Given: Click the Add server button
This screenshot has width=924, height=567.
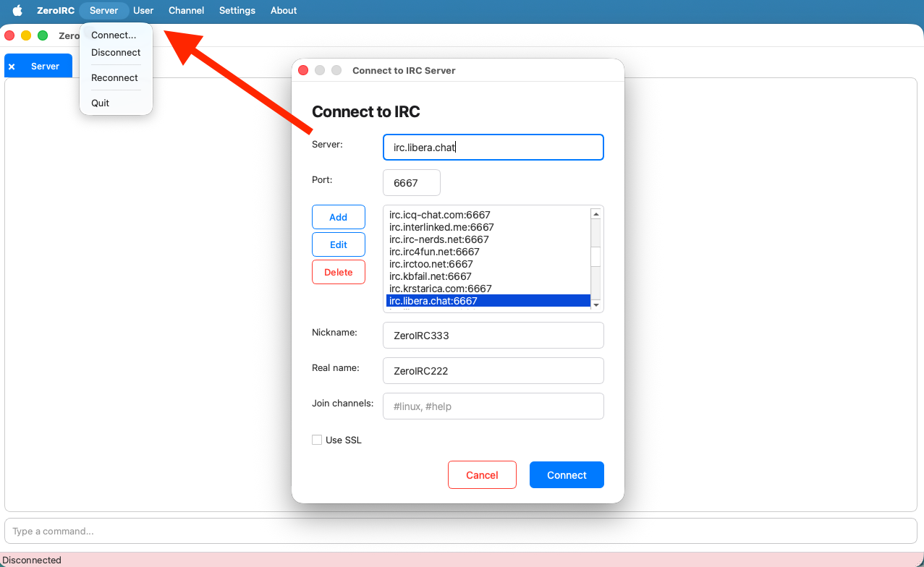Looking at the screenshot, I should click(x=339, y=217).
